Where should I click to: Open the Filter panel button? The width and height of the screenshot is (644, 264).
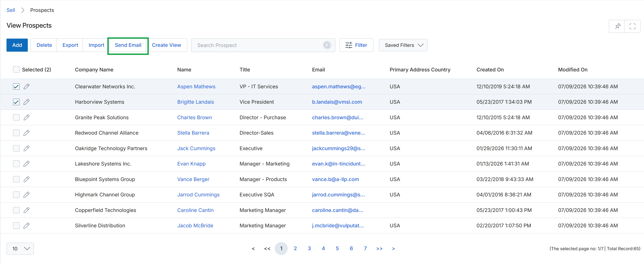(356, 45)
